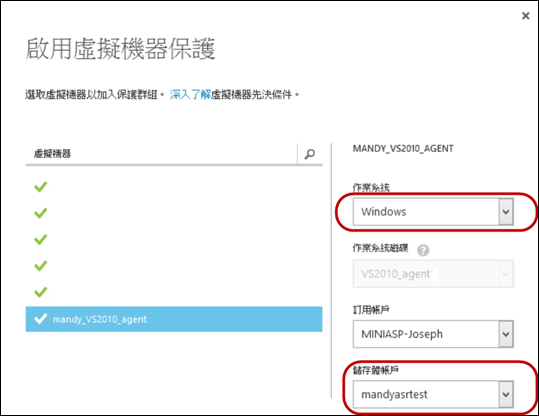
Task: Toggle the second virtual machine checkmark
Action: tap(41, 213)
